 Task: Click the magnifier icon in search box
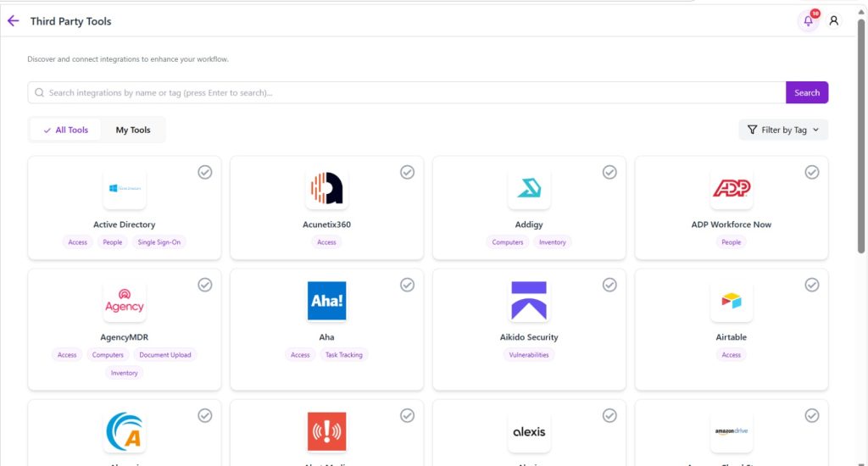tap(39, 92)
